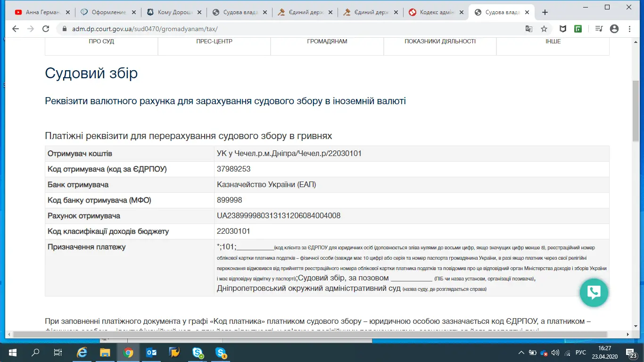
Task: Open the Chrome three-dot menu
Action: point(630,29)
